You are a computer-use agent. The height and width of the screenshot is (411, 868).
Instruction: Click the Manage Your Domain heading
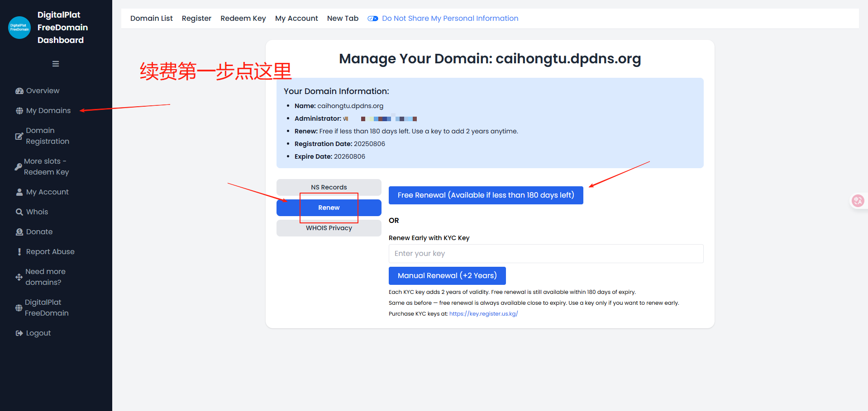tap(490, 59)
